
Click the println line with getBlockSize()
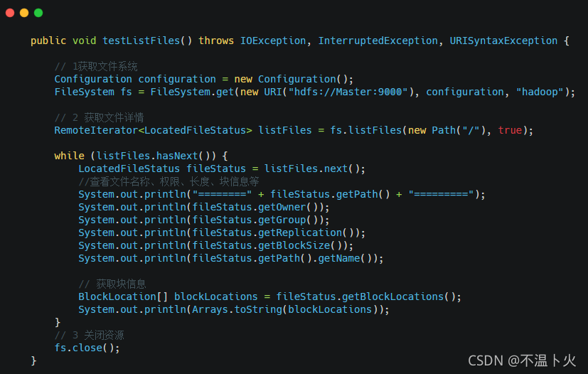point(215,245)
